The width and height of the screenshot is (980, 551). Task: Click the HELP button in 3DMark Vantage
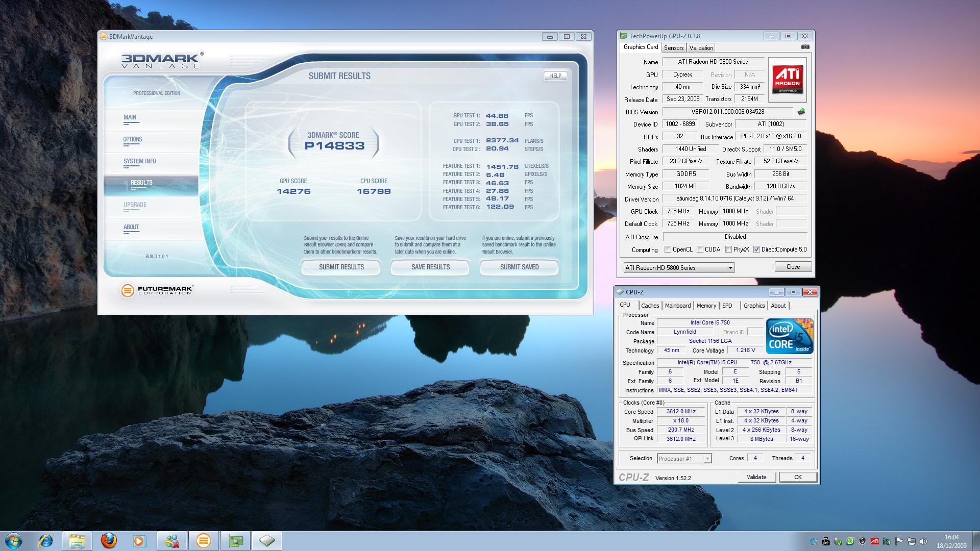(555, 76)
